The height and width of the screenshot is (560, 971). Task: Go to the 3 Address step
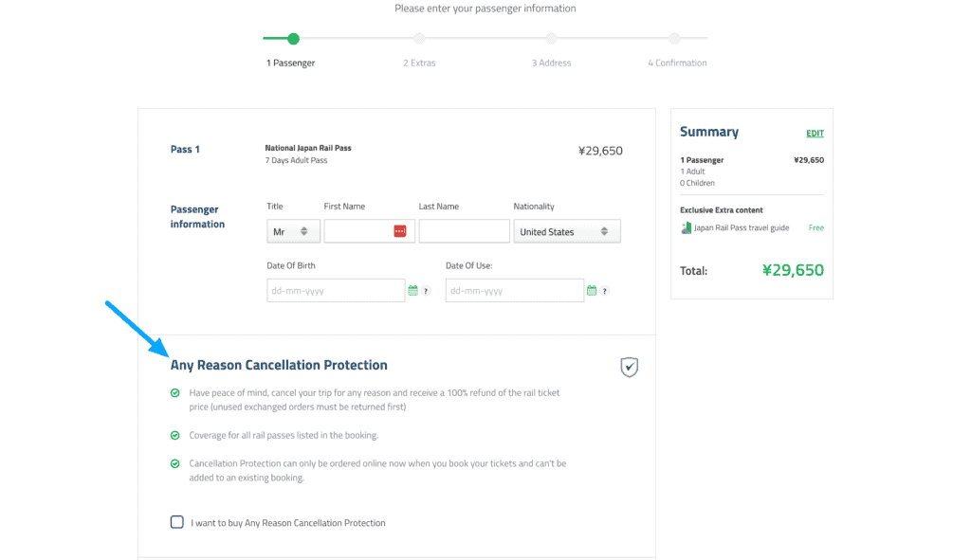pos(551,63)
